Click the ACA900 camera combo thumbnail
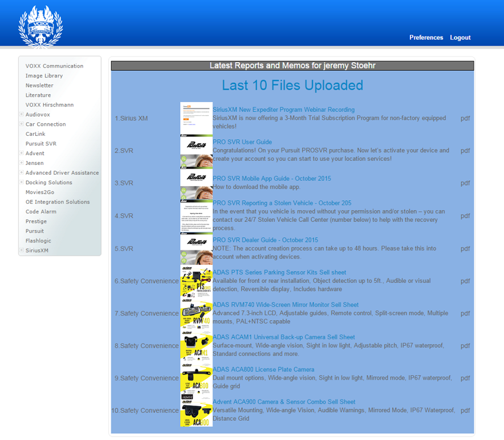Screen dimensions: 504x440 [196, 411]
